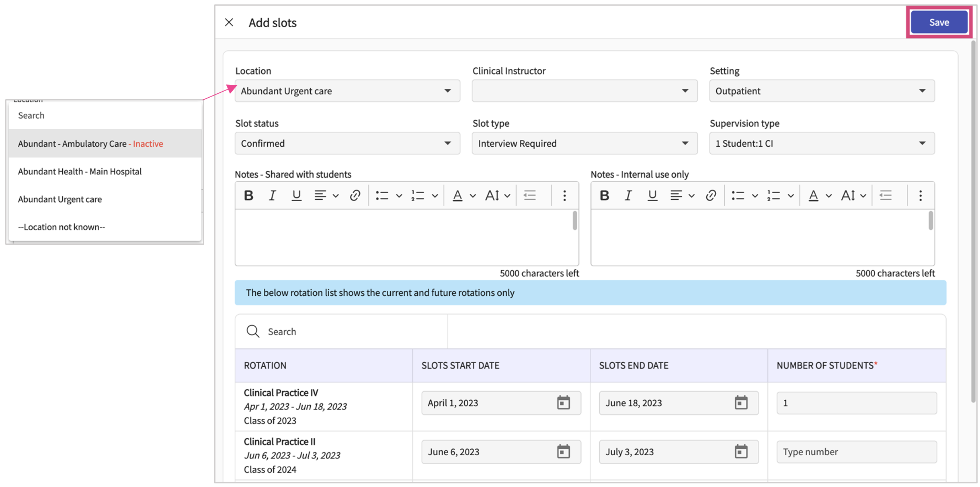Select Abundant Health - Main Hospital option
This screenshot has height=487, width=980.
[80, 172]
